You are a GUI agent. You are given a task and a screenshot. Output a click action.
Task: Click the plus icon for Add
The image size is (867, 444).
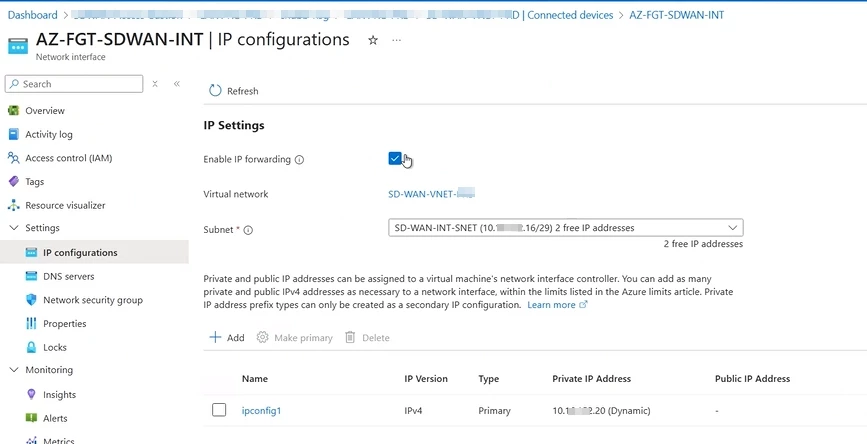click(x=215, y=337)
